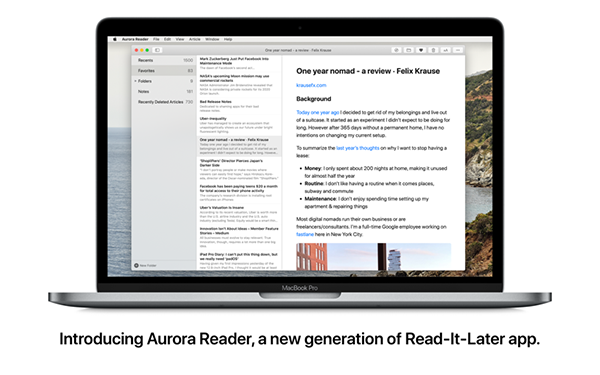Click the compose note toolbar icon
Screen dimensions: 600x375
[396, 50]
